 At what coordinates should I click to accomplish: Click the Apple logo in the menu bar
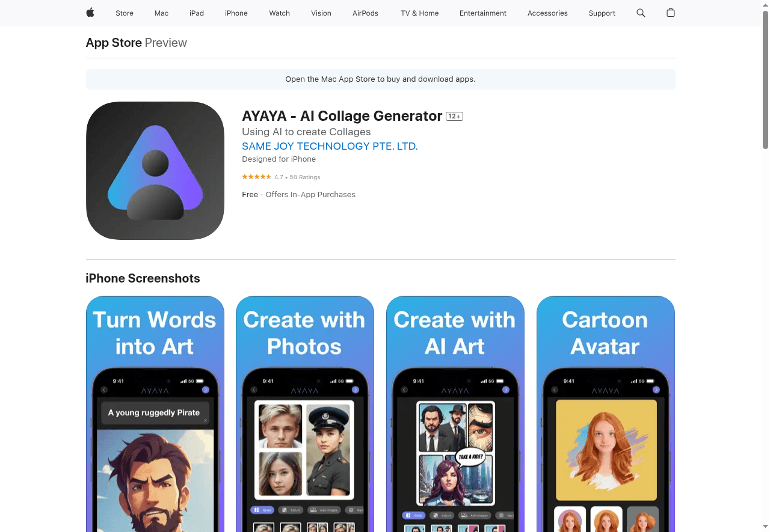pos(90,13)
